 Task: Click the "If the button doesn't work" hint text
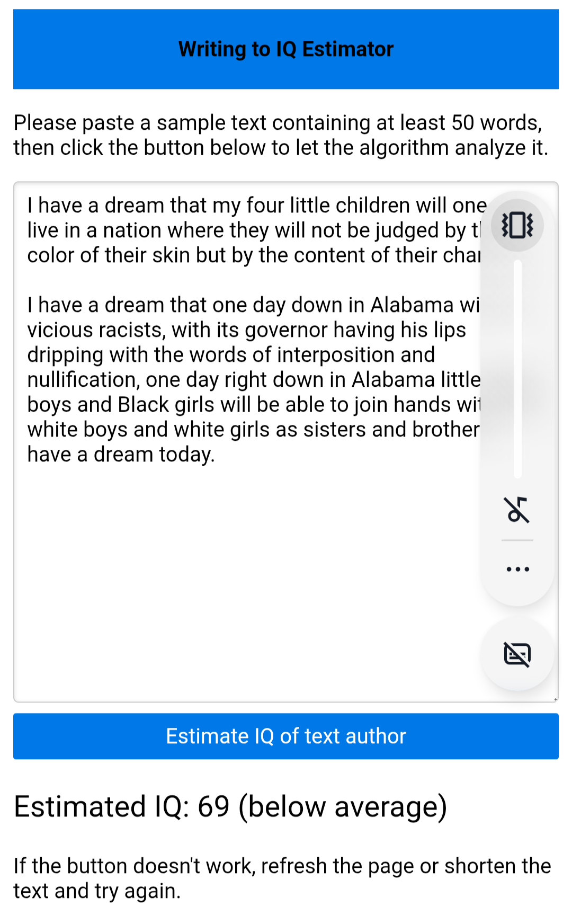click(282, 878)
